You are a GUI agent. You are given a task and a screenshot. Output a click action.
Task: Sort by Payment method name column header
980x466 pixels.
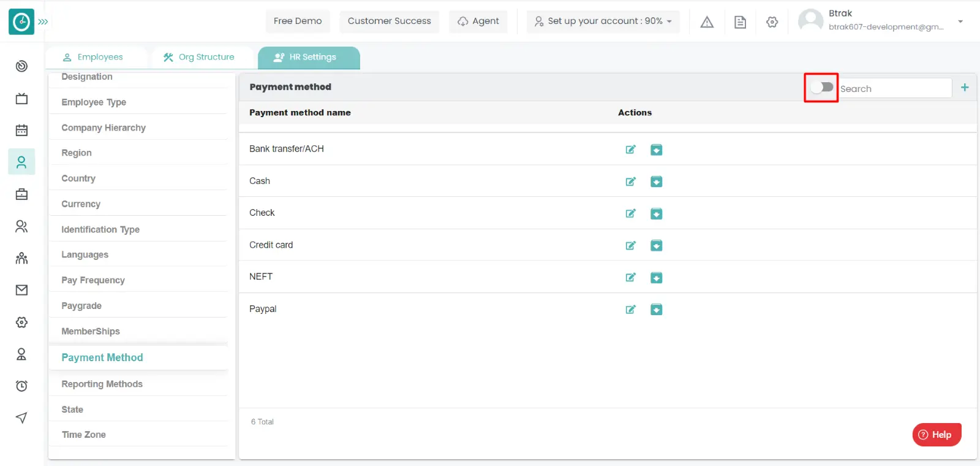point(300,113)
